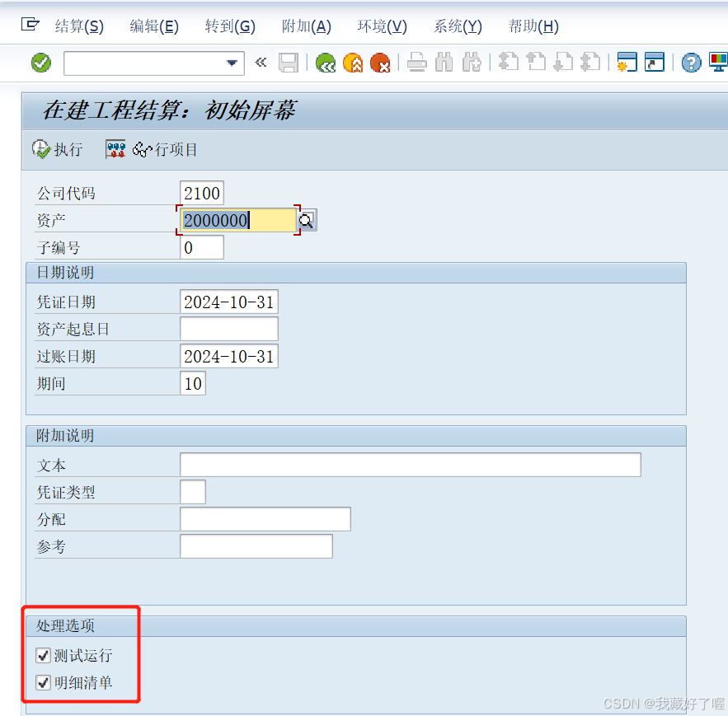Click the 凭证日期 date field
This screenshot has width=728, height=716.
[229, 302]
